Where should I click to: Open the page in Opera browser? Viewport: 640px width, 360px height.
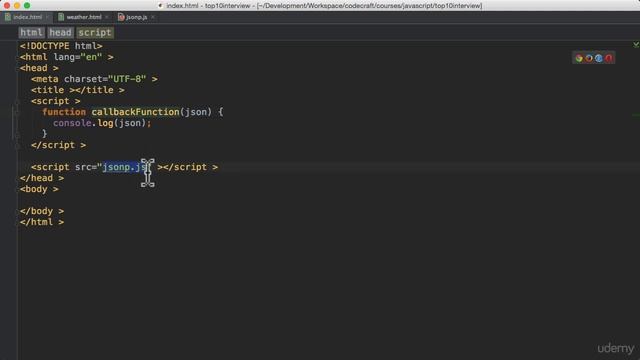click(x=609, y=58)
